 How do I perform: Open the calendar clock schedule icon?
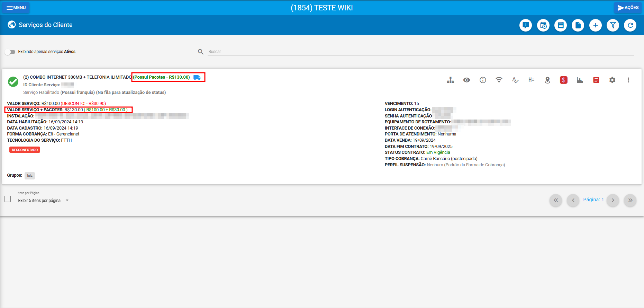click(543, 25)
